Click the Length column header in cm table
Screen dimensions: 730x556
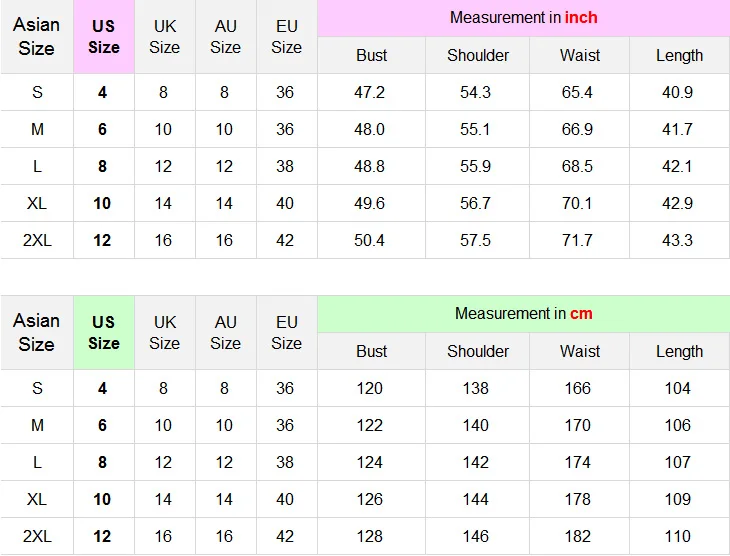[x=679, y=352]
